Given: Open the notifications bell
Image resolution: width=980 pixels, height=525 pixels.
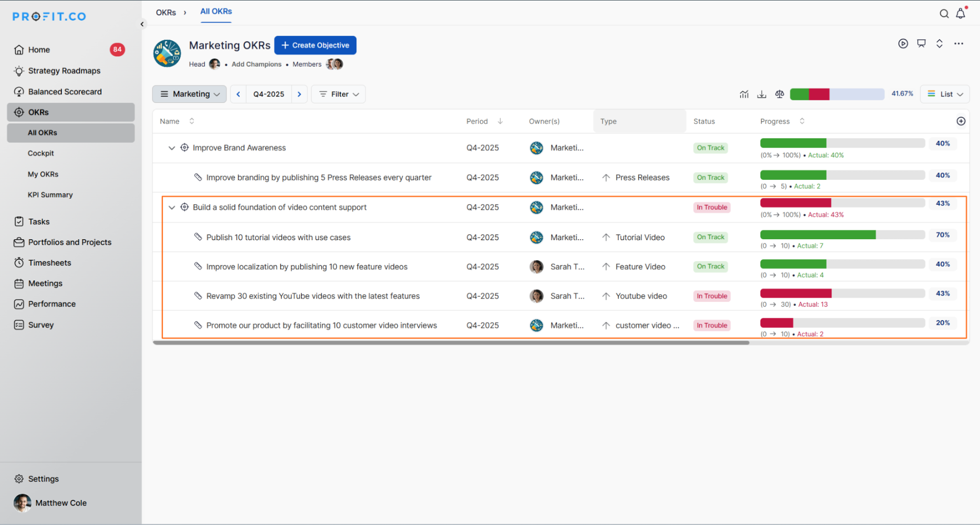Looking at the screenshot, I should coord(960,14).
